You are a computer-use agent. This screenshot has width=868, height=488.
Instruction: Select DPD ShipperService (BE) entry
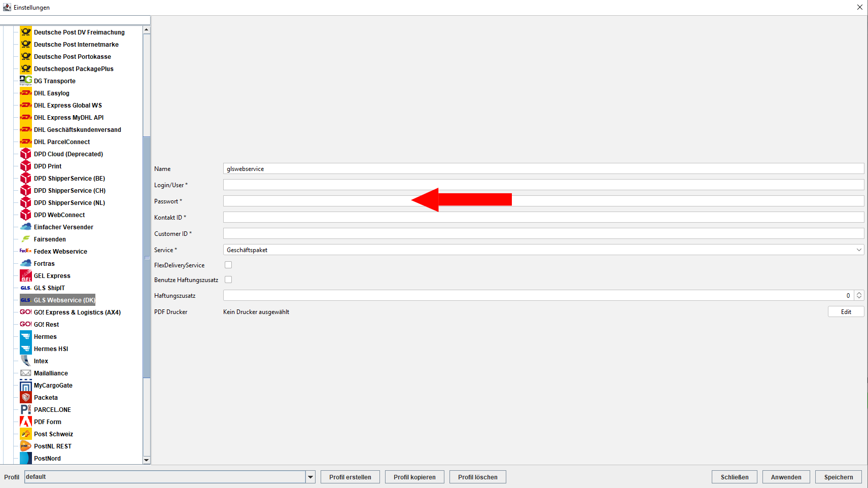tap(70, 178)
